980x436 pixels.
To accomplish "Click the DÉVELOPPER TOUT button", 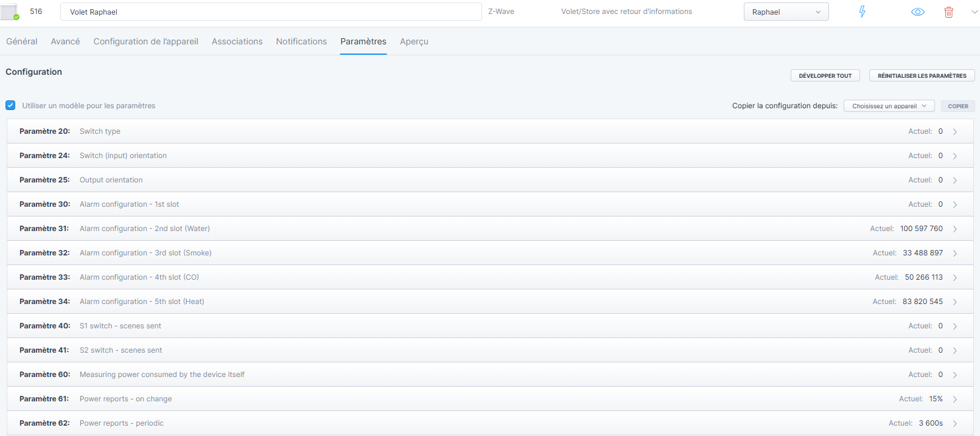I will (x=825, y=75).
